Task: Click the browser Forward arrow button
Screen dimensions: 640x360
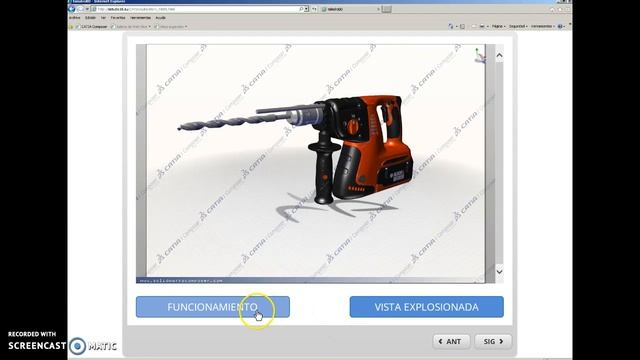Action: (81, 9)
